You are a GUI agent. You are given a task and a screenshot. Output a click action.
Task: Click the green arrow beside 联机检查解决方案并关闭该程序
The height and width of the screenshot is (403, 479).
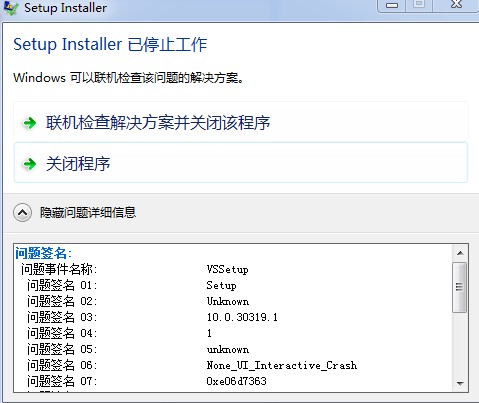[x=30, y=123]
